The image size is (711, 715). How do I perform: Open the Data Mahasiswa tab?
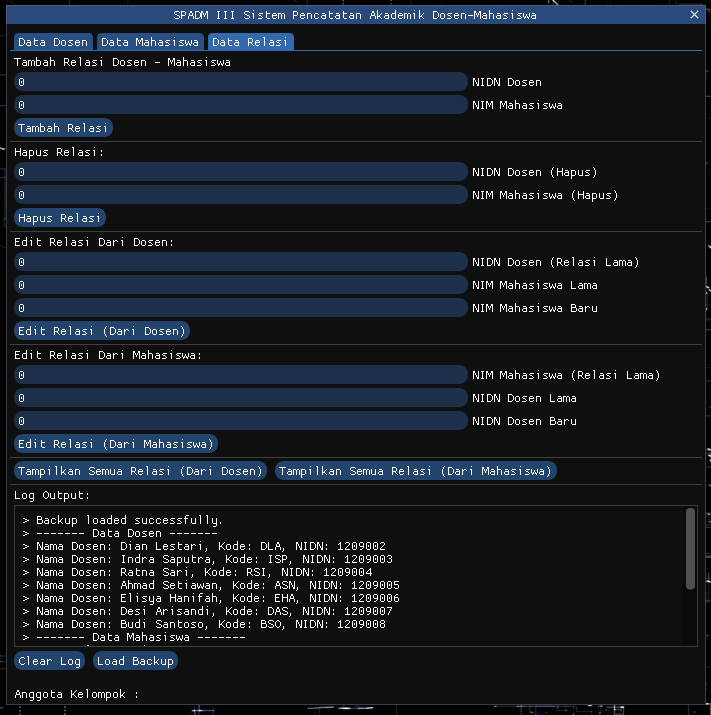150,42
